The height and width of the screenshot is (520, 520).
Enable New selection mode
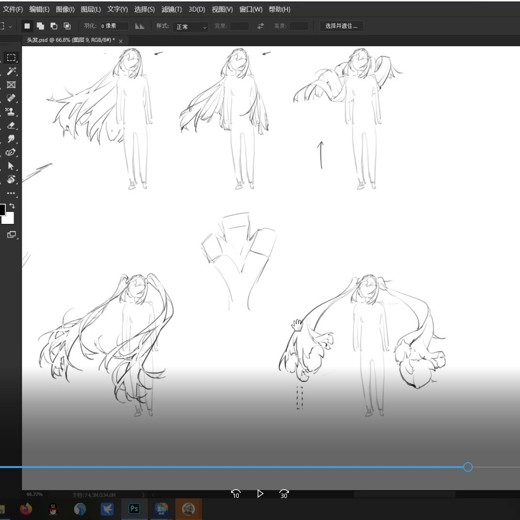pos(27,26)
